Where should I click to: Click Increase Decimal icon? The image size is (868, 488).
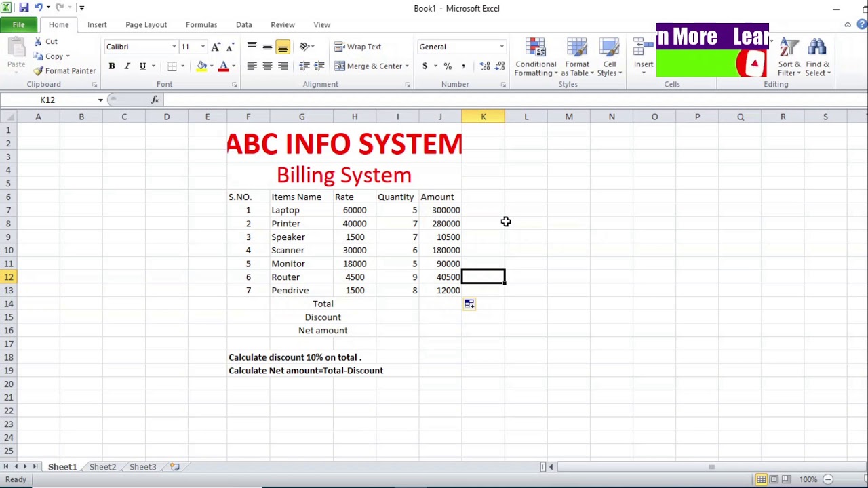point(485,66)
